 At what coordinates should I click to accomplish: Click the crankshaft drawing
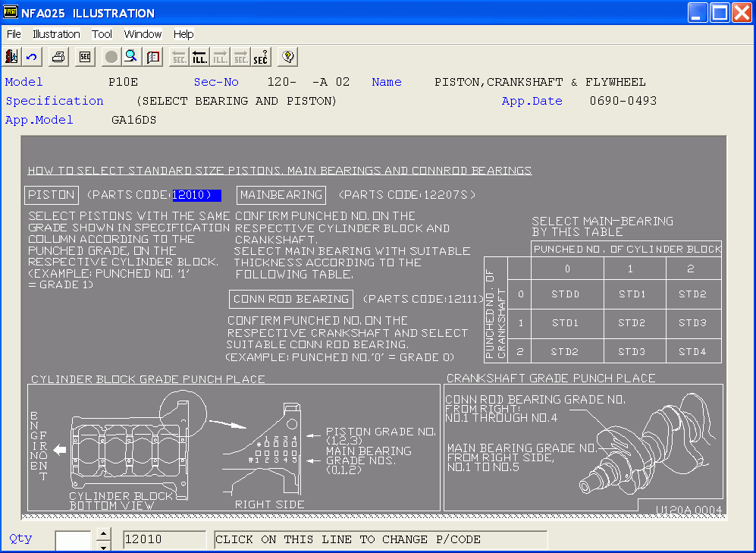(x=648, y=445)
